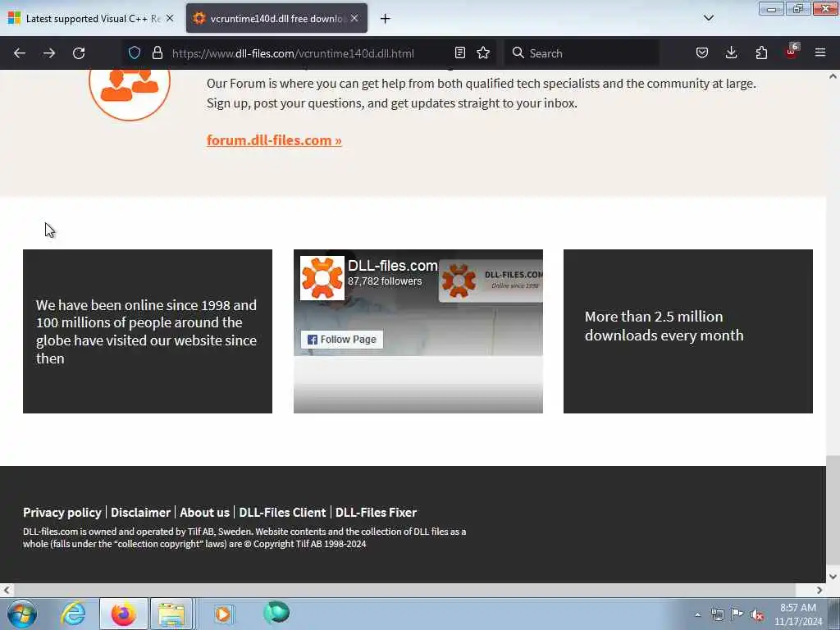Image resolution: width=840 pixels, height=630 pixels.
Task: Open the taskbar clock showing 8:57 AM
Action: [x=798, y=614]
